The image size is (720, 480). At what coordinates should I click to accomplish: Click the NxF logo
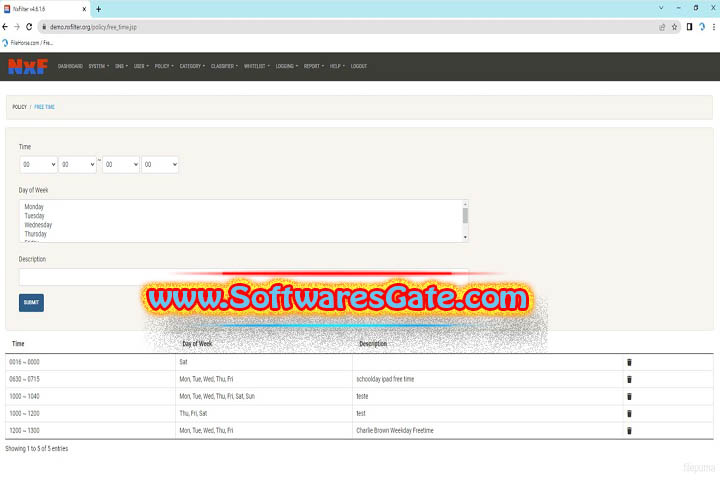[28, 67]
